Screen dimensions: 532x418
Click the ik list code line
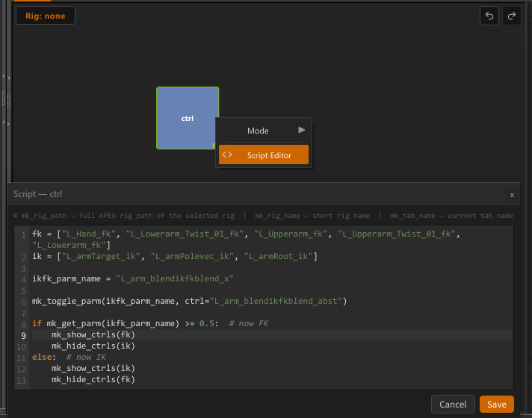tap(175, 256)
